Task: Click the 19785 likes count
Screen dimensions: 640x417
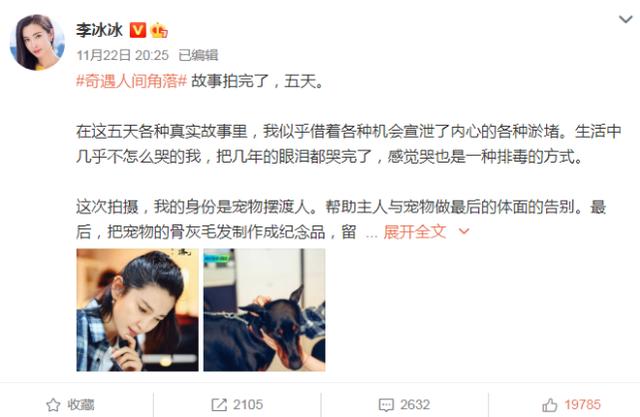Action: pos(582,405)
